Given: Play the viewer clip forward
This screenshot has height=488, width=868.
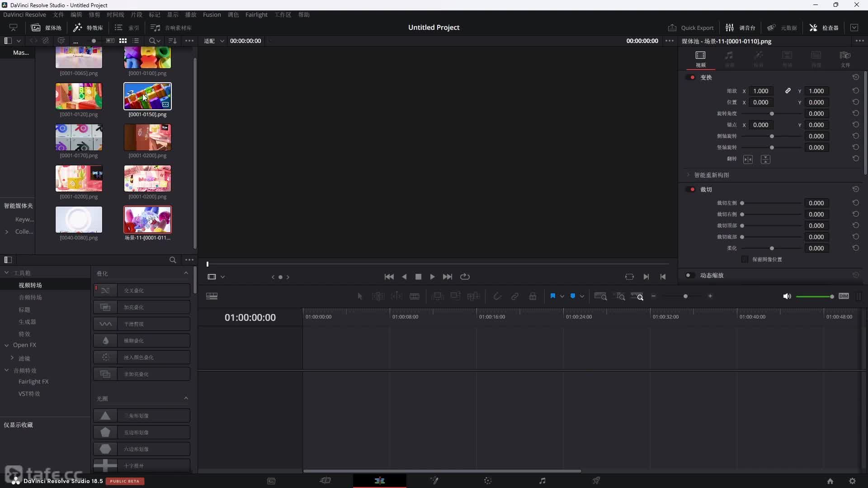Looking at the screenshot, I should point(433,277).
